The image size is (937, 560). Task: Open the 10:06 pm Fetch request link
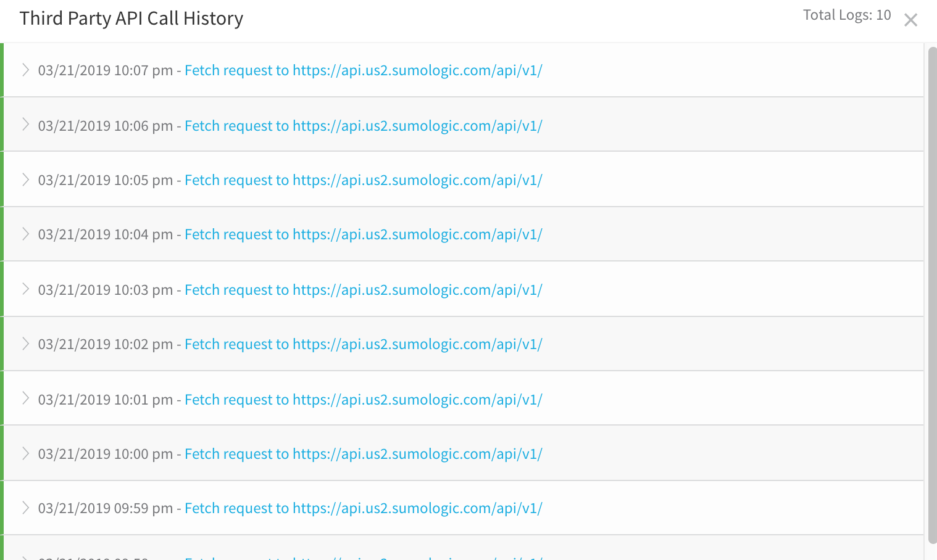[364, 126]
